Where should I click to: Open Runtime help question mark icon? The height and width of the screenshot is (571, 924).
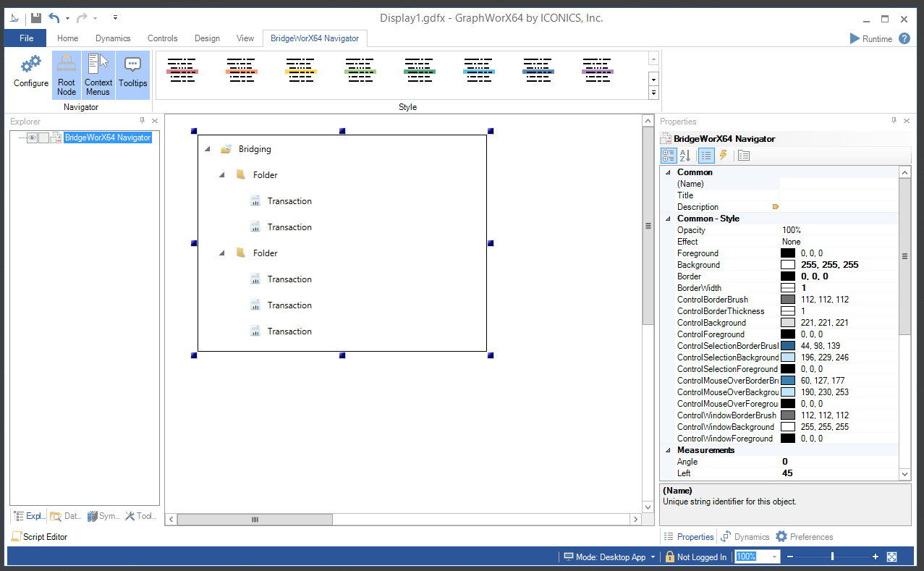point(904,38)
